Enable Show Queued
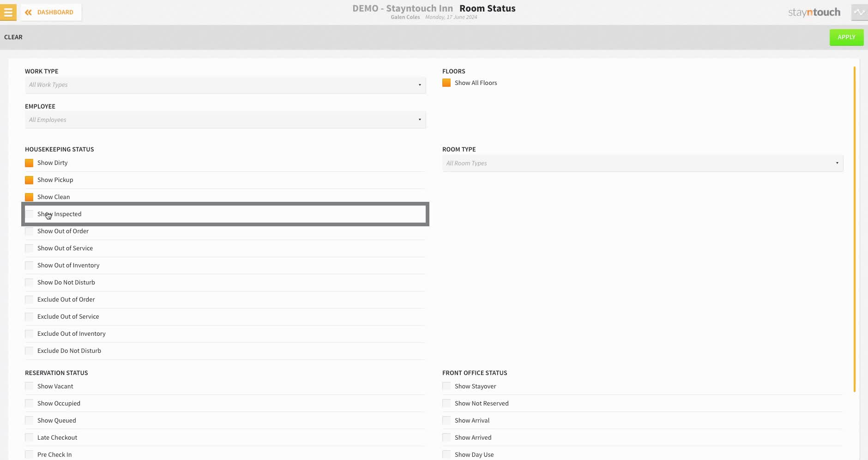 (29, 420)
